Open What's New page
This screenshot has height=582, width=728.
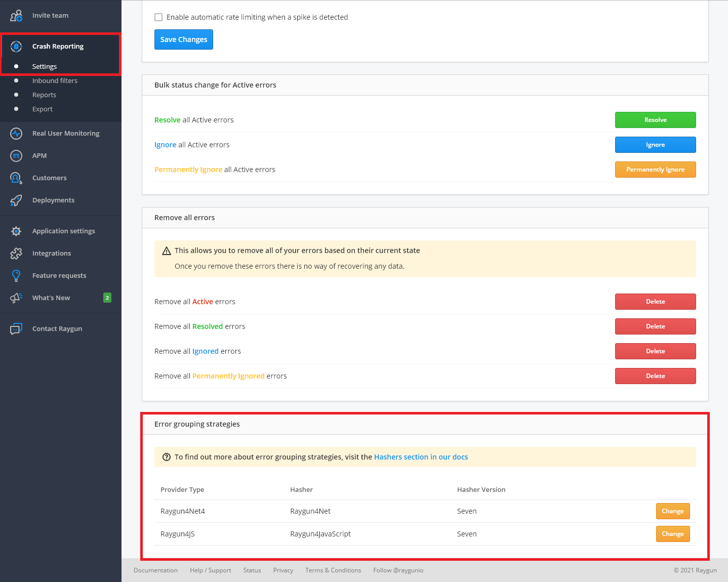51,298
